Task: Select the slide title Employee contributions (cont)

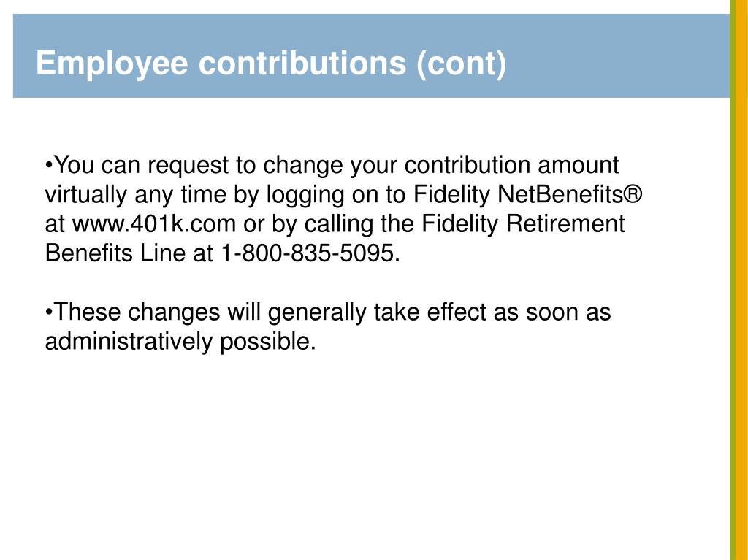Action: click(270, 63)
